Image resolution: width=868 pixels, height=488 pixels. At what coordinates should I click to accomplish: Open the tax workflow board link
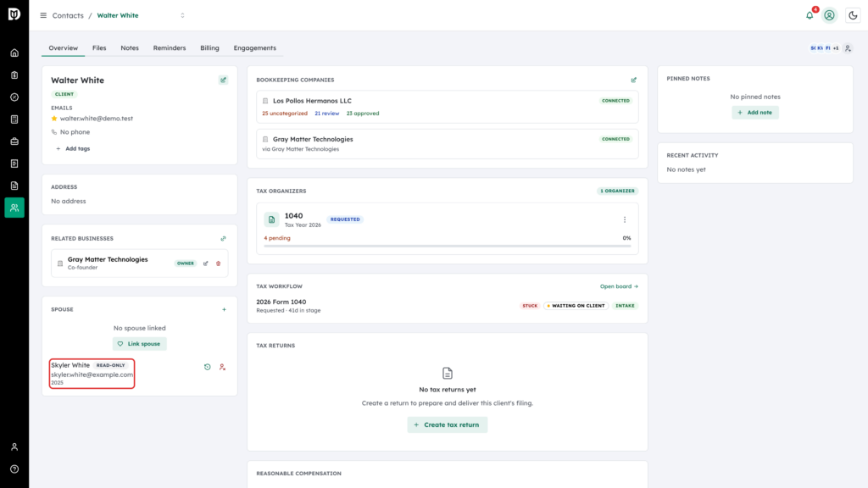619,286
